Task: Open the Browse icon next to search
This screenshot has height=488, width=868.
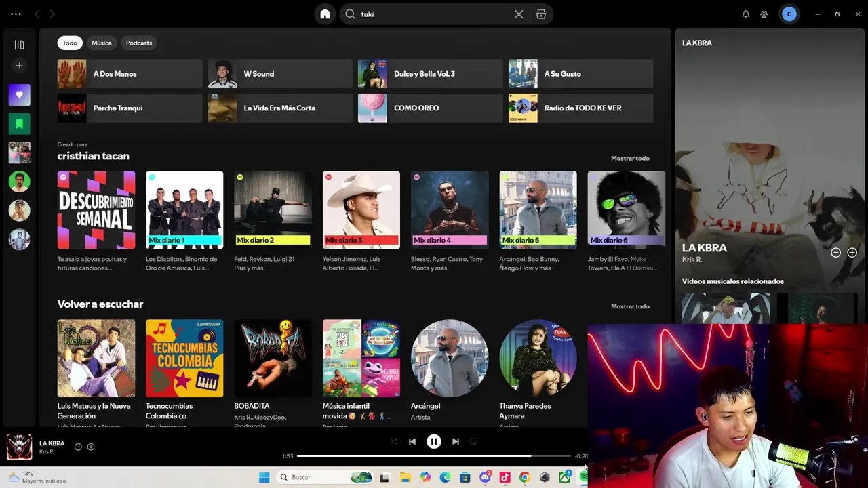Action: (x=540, y=14)
